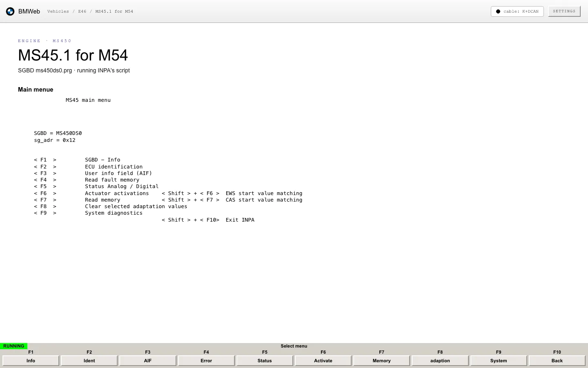Open the BMWeb home link
The height and width of the screenshot is (368, 588).
coord(29,11)
